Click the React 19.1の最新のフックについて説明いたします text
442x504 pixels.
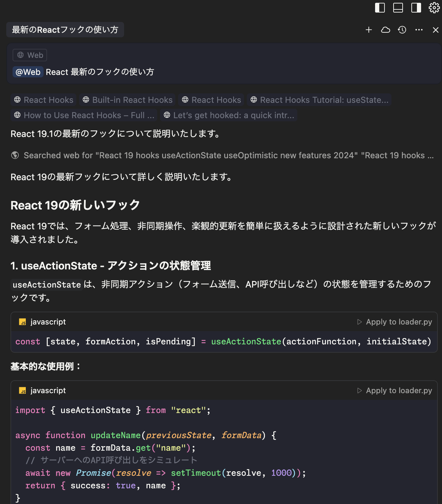point(116,134)
